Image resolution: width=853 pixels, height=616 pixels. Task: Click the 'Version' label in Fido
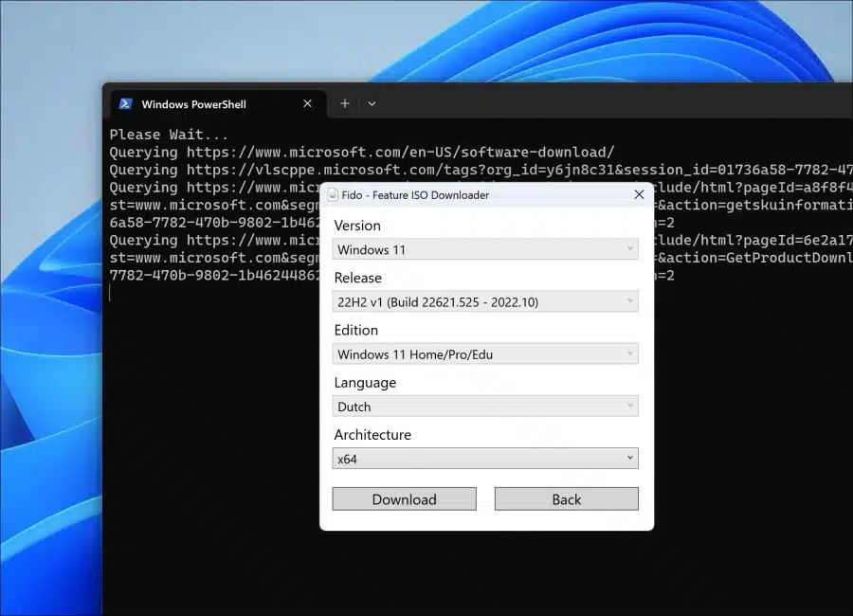click(x=357, y=226)
